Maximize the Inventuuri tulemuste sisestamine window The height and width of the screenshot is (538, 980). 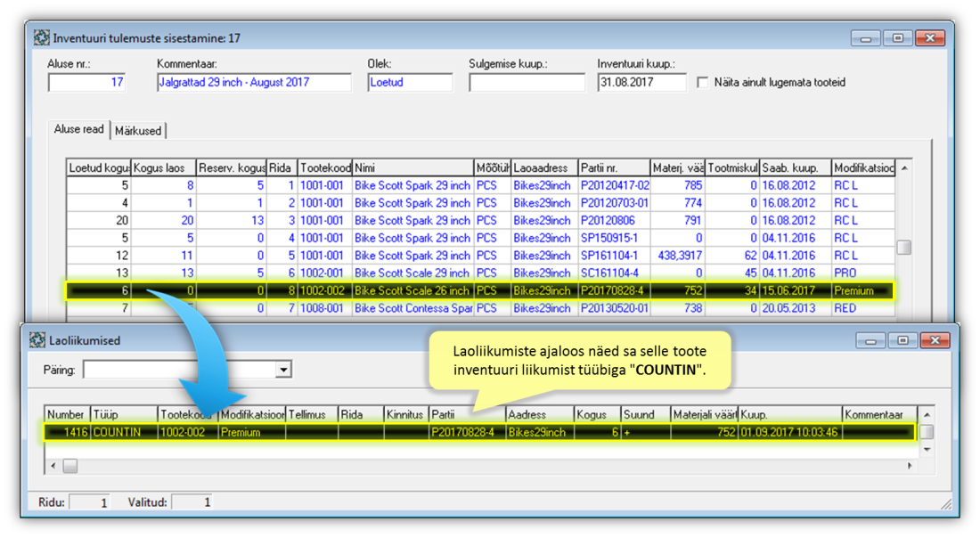(x=897, y=38)
